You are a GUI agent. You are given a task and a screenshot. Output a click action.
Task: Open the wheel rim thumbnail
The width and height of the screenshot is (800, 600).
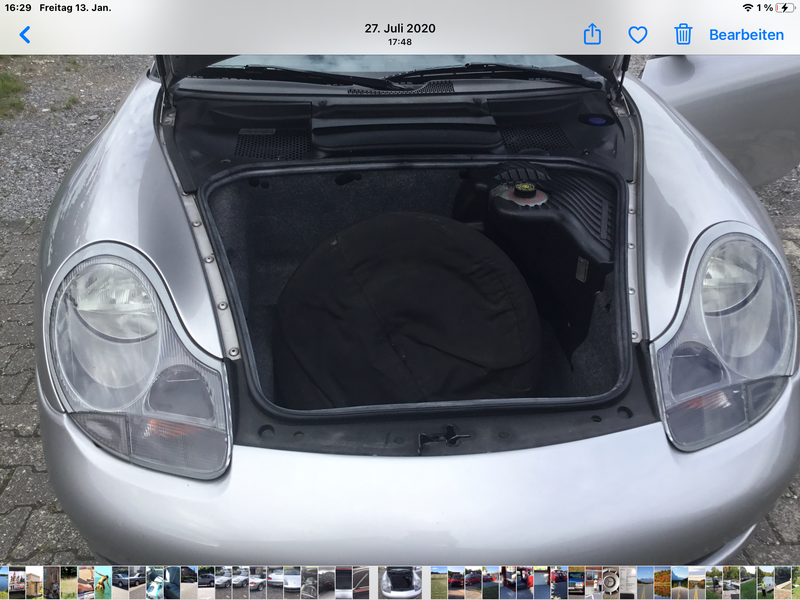[609, 583]
